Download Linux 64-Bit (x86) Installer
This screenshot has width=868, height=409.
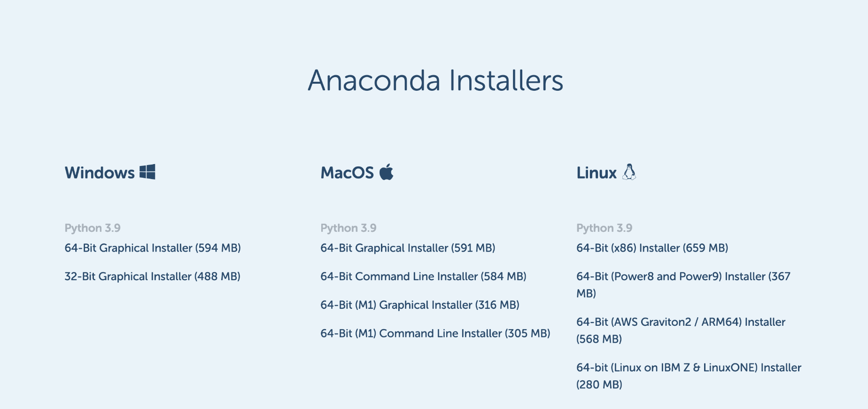[652, 248]
